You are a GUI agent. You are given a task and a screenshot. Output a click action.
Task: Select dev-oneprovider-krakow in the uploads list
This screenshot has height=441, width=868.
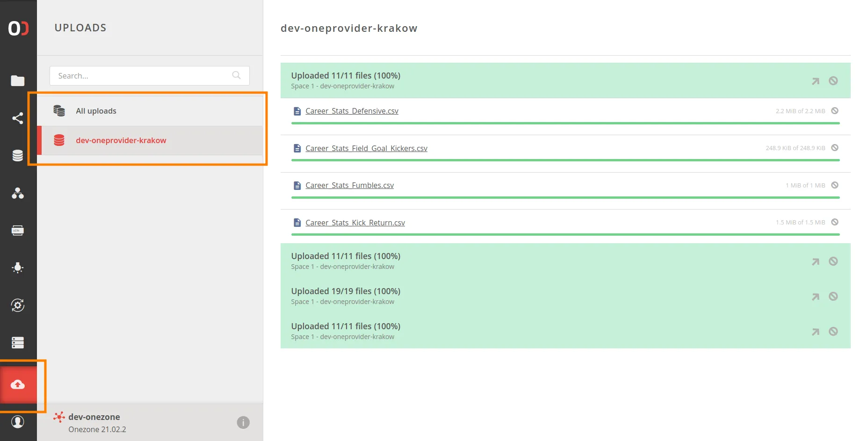[121, 140]
